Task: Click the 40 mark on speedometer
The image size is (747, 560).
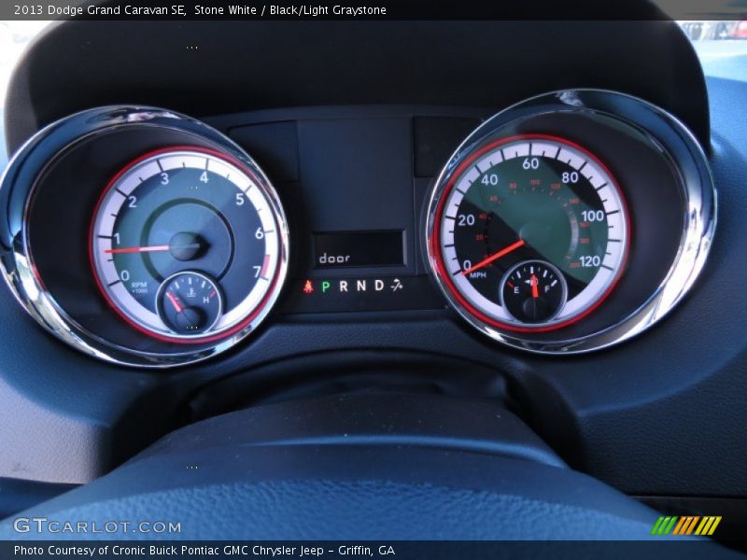Action: (489, 179)
